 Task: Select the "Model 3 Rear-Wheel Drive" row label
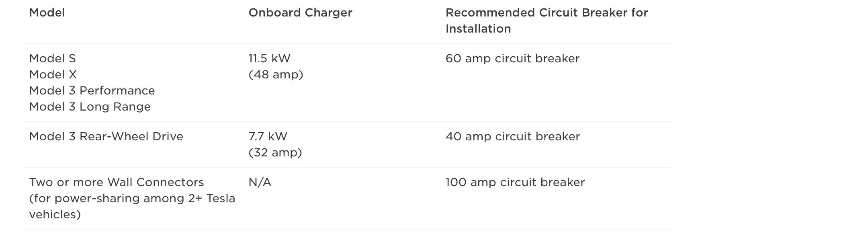pyautogui.click(x=106, y=137)
